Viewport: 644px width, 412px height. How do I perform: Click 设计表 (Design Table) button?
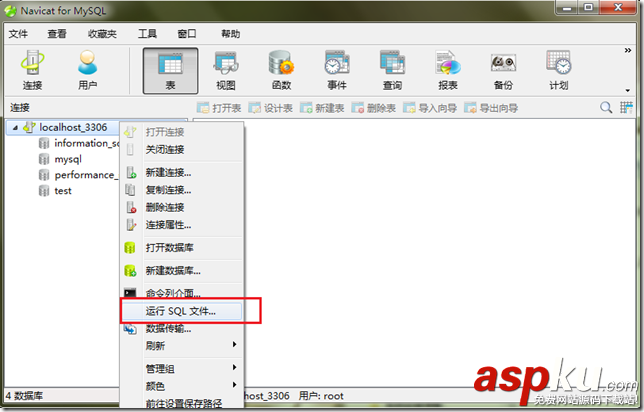click(270, 108)
